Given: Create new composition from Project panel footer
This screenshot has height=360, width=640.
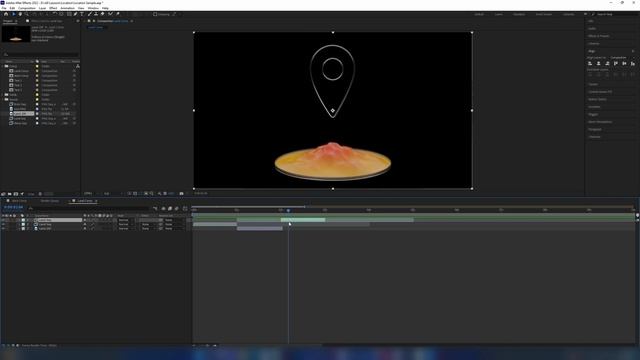Looking at the screenshot, I should 16,194.
